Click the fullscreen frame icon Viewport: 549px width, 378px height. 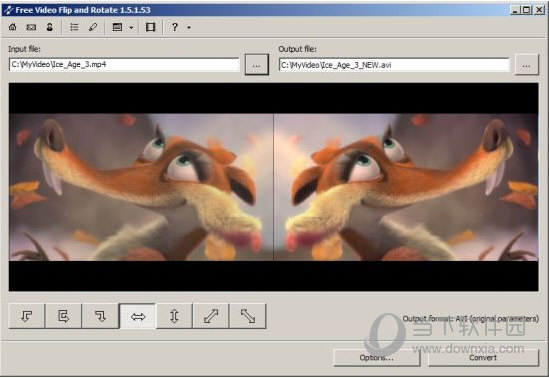[151, 27]
